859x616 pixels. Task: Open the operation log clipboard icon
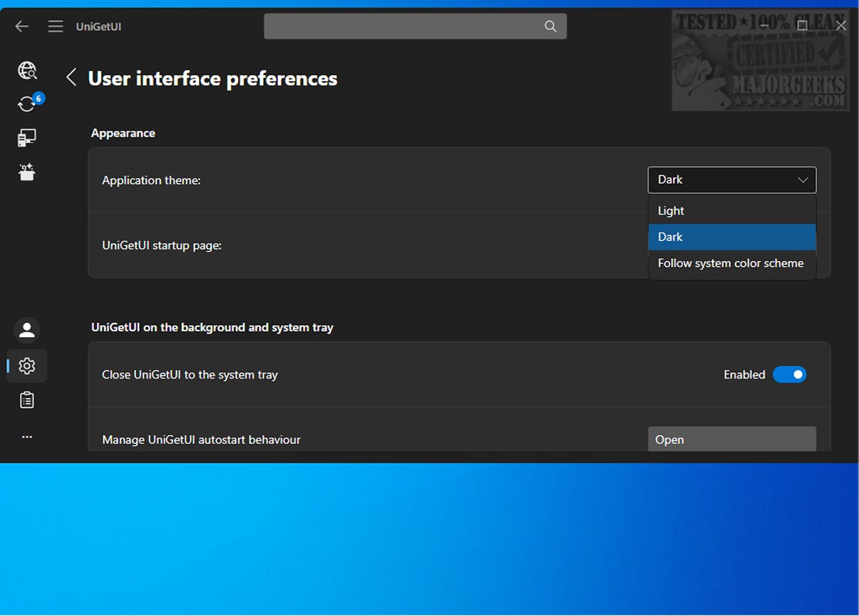click(x=27, y=400)
